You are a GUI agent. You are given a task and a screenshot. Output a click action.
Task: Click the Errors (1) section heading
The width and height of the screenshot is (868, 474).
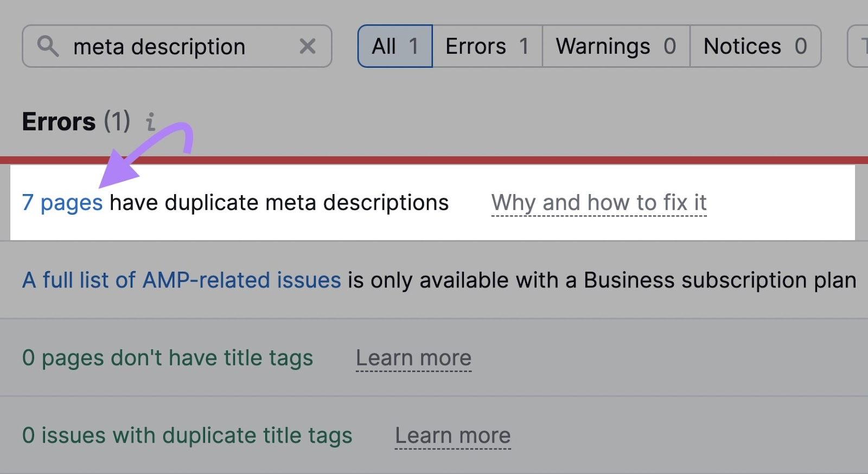tap(76, 121)
